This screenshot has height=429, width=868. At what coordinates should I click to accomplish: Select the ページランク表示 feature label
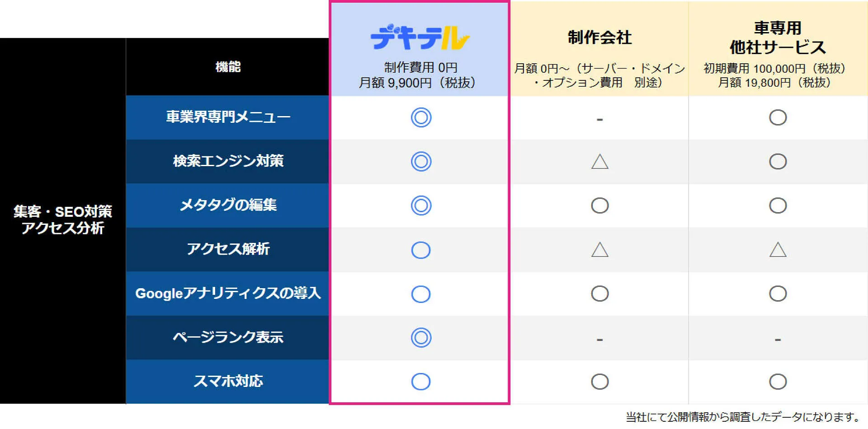227,337
